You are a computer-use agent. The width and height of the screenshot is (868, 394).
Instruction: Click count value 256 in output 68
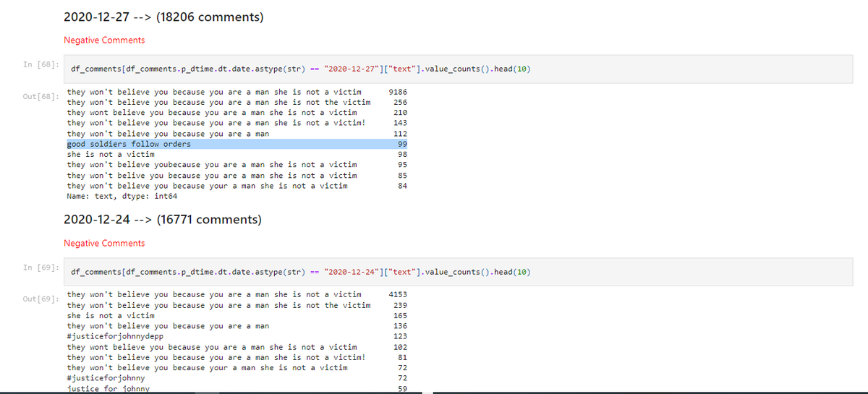tap(400, 102)
